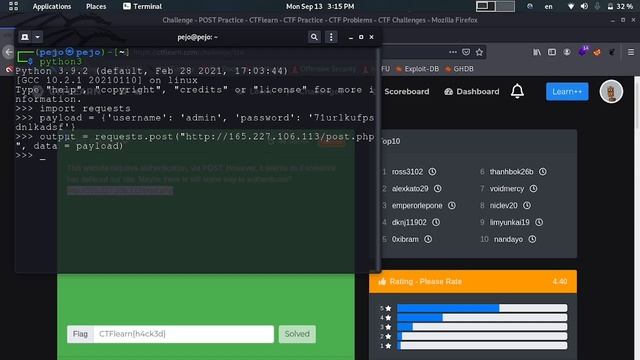Open the Terminal app menu in top bar
640x360 pixels.
click(142, 7)
